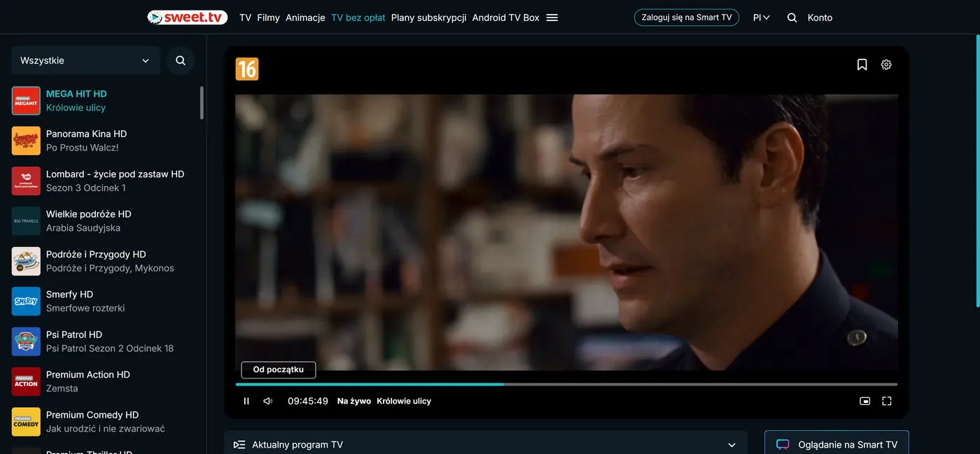Open Lombard - życie pod zastaw HD logo

[26, 181]
